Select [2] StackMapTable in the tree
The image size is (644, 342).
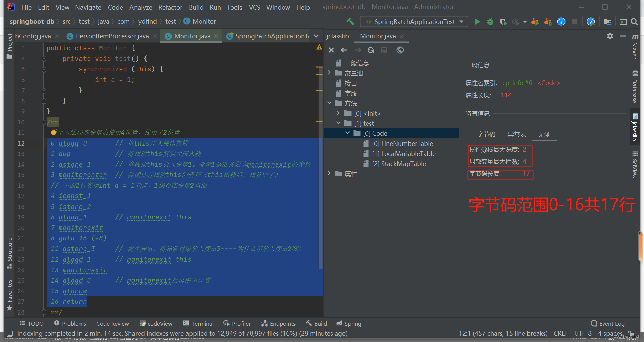399,164
